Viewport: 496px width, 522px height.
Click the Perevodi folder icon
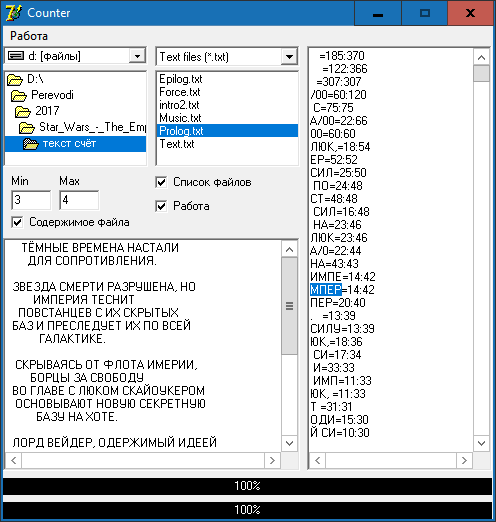tap(19, 96)
